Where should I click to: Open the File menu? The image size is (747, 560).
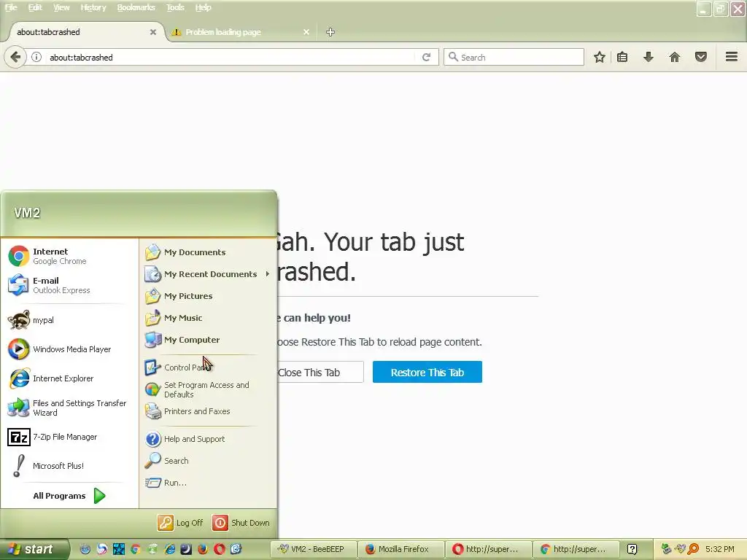11,7
